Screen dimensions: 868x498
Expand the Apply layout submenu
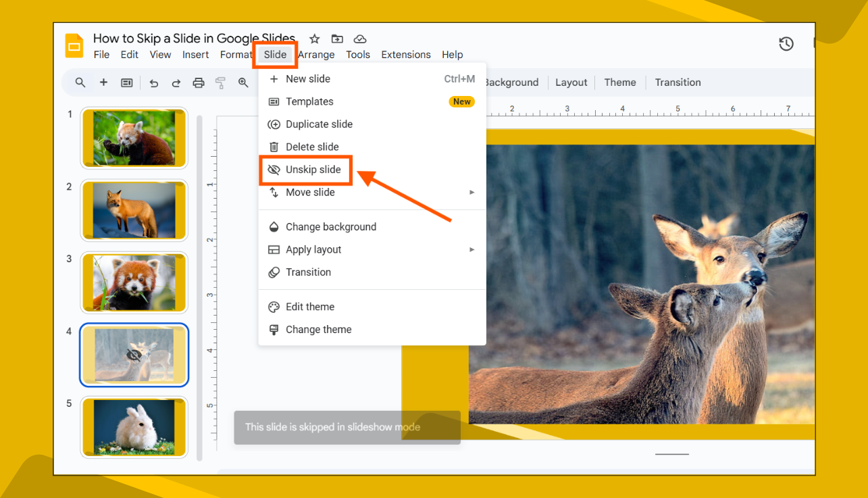click(x=473, y=249)
